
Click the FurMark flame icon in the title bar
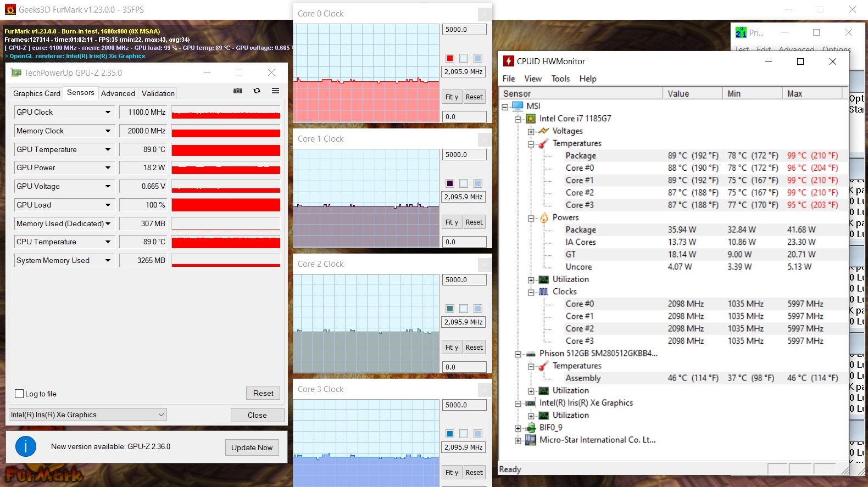pos(10,9)
